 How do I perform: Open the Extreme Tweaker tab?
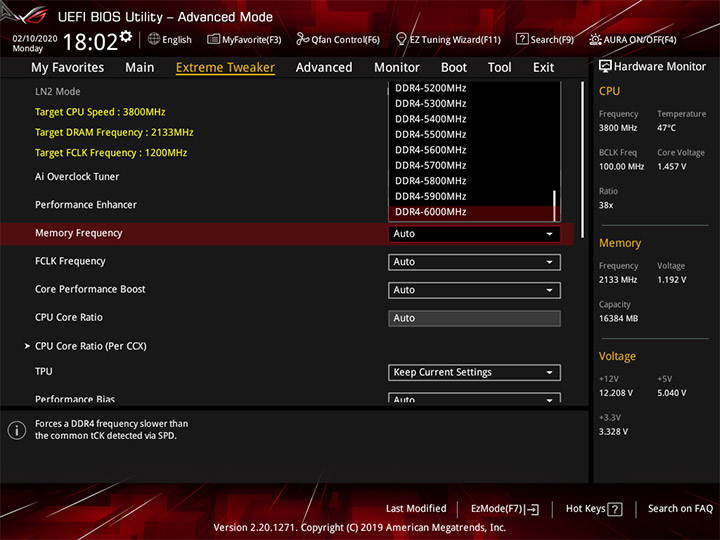coord(225,68)
